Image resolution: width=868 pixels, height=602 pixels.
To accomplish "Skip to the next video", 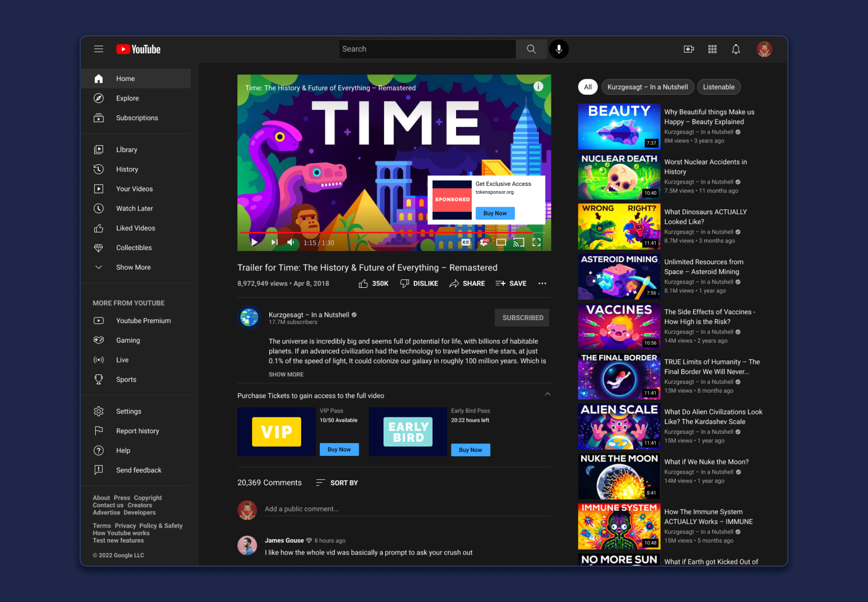I will (x=275, y=242).
